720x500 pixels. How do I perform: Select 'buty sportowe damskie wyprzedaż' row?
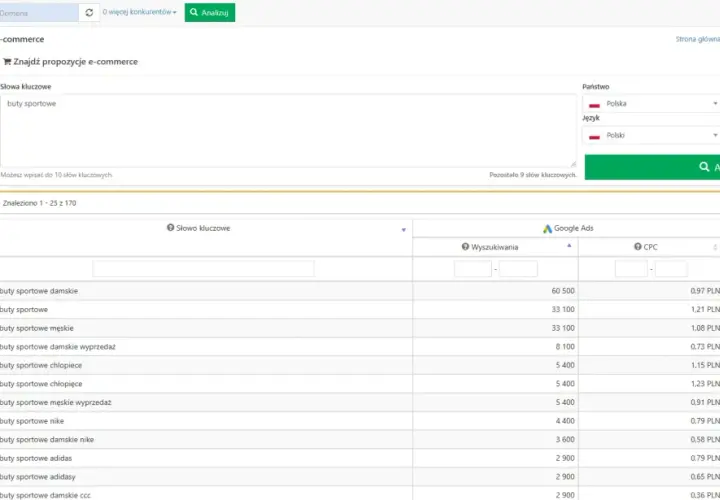coord(360,347)
